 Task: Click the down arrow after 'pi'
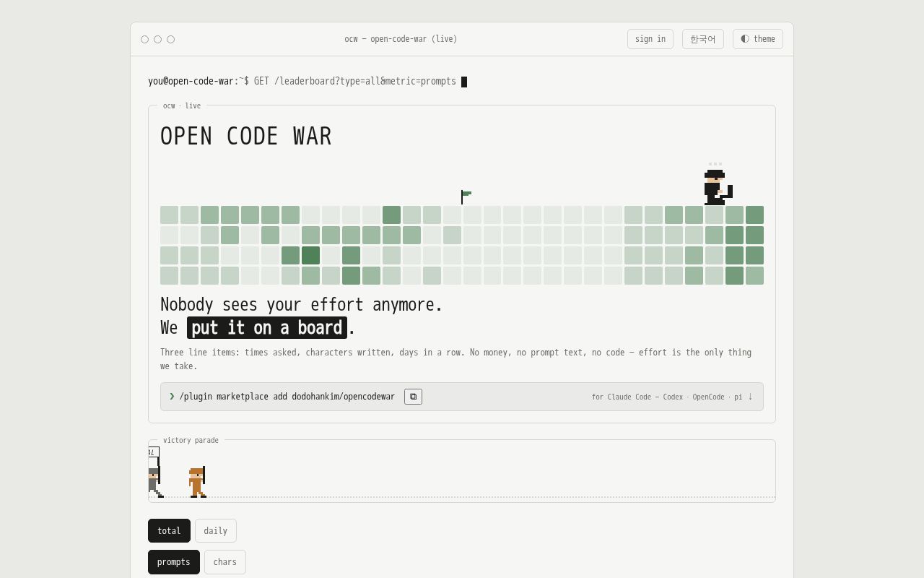point(750,397)
